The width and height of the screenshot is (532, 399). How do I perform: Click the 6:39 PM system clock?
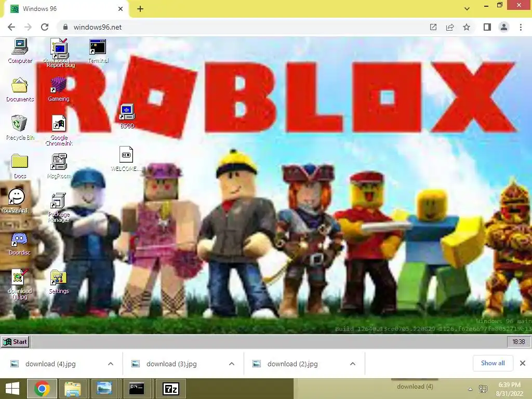pyautogui.click(x=509, y=389)
